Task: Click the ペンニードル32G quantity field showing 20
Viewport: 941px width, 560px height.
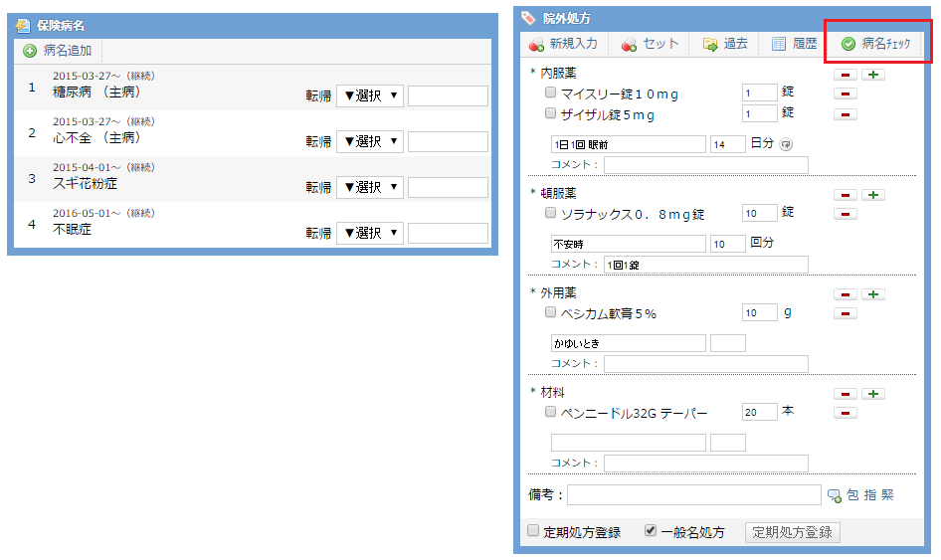Action: [x=760, y=412]
